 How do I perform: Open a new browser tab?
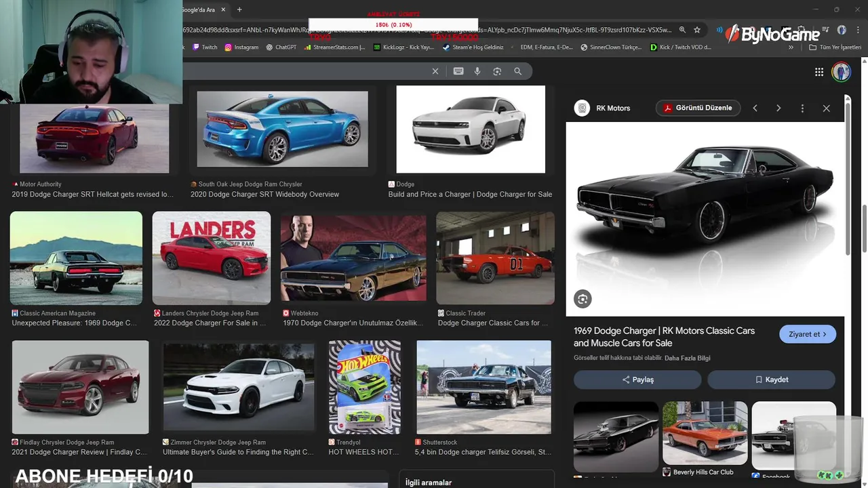click(x=239, y=9)
